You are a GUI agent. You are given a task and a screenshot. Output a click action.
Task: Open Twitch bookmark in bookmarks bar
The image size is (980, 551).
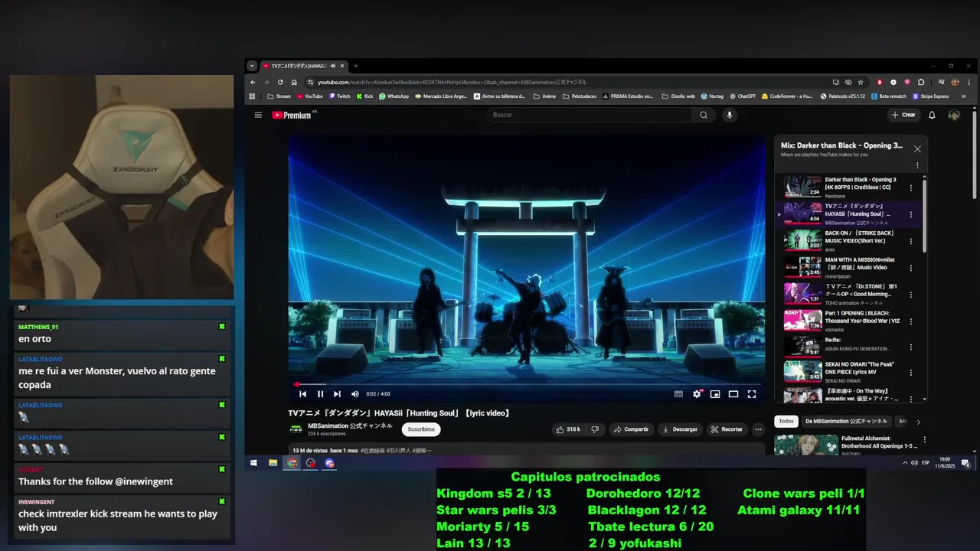339,96
